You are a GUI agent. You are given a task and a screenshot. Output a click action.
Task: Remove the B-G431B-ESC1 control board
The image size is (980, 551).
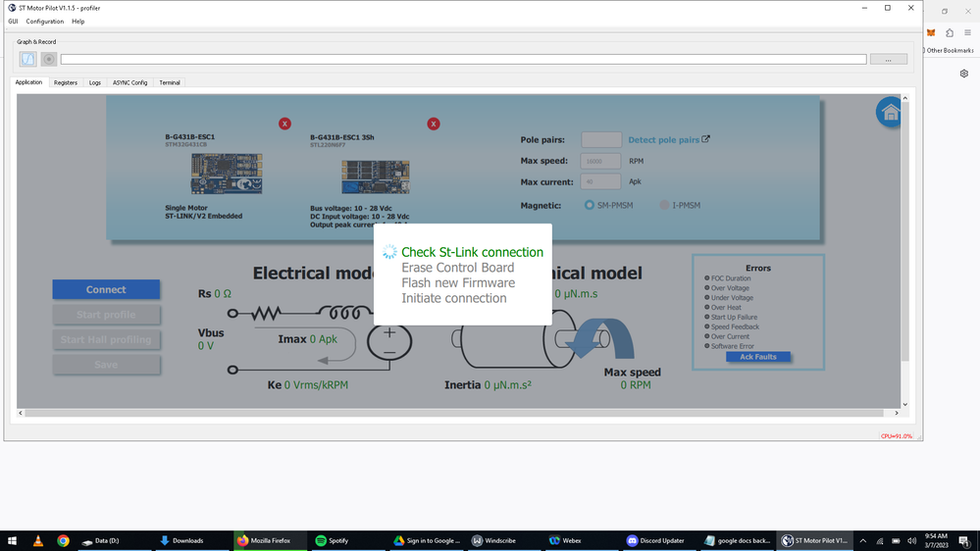(x=284, y=124)
